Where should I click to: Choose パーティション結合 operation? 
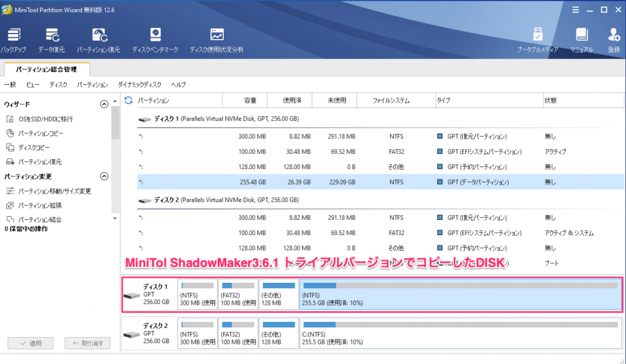point(34,220)
